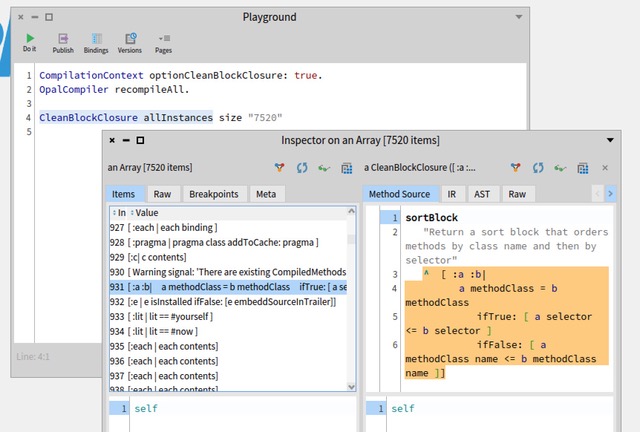Open the Versions toolbar item

pyautogui.click(x=129, y=41)
